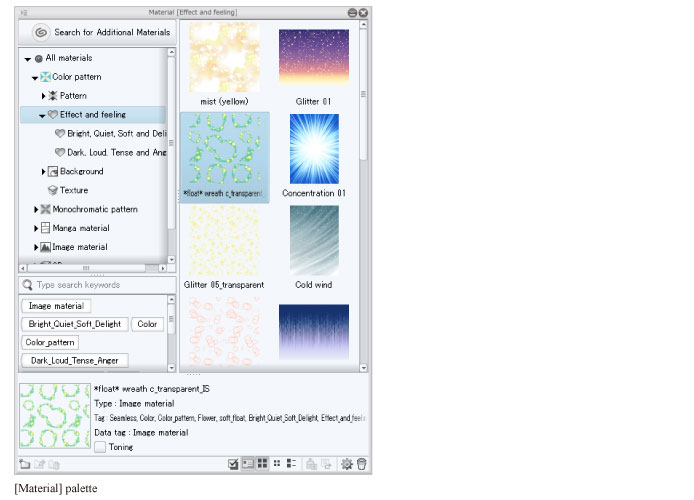
Task: Select the Concentration 01 material thumbnail
Action: click(x=314, y=149)
